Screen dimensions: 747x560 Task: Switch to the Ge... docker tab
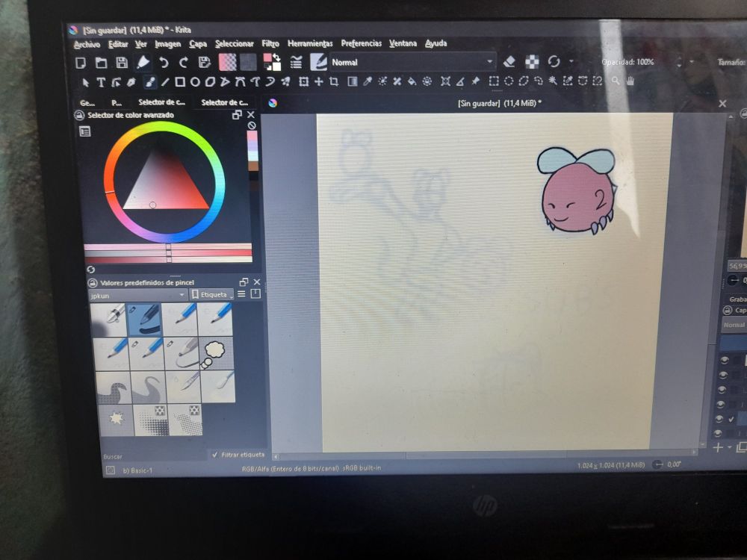87,103
